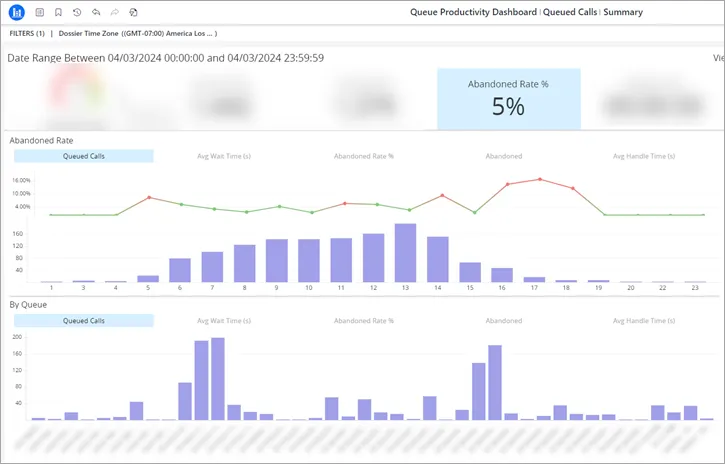Switch By Queue section to Avg Wait Time (s)
This screenshot has height=464, width=725.
(x=224, y=321)
